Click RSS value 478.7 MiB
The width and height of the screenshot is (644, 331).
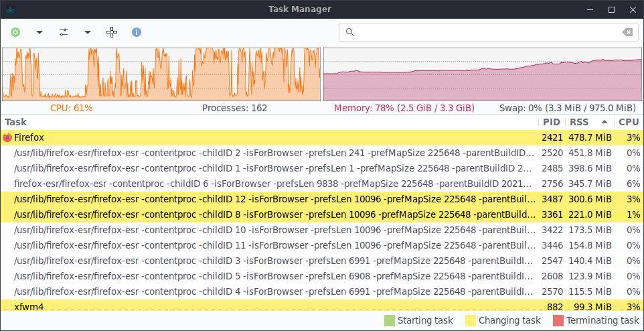point(590,138)
